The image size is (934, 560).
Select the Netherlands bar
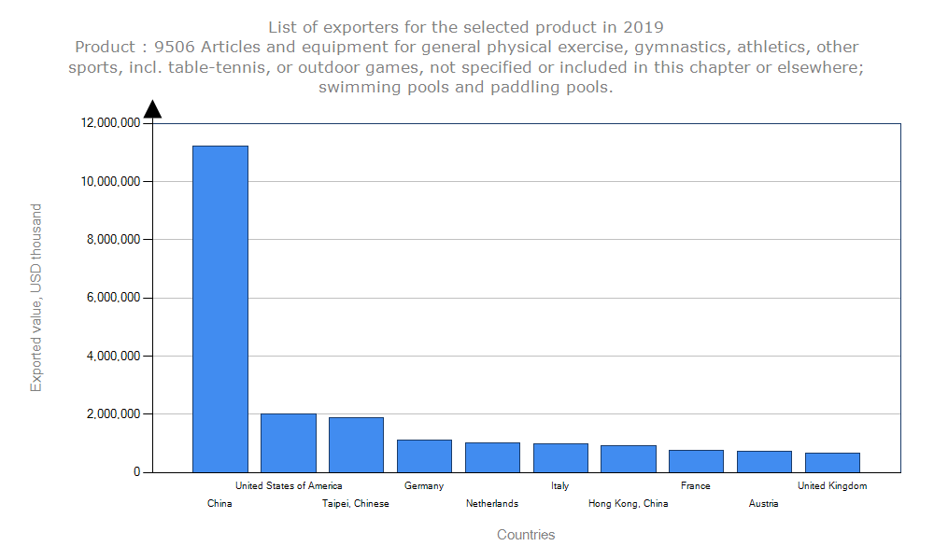492,456
